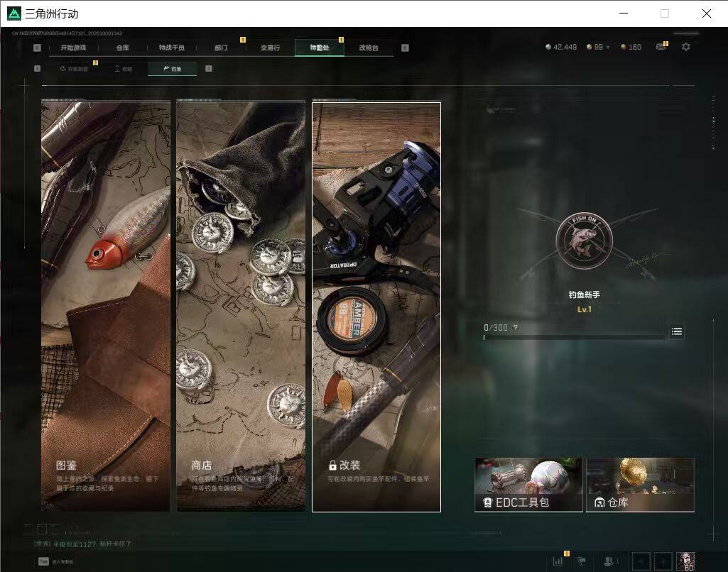Click the fishing experience progress bar

coord(574,337)
